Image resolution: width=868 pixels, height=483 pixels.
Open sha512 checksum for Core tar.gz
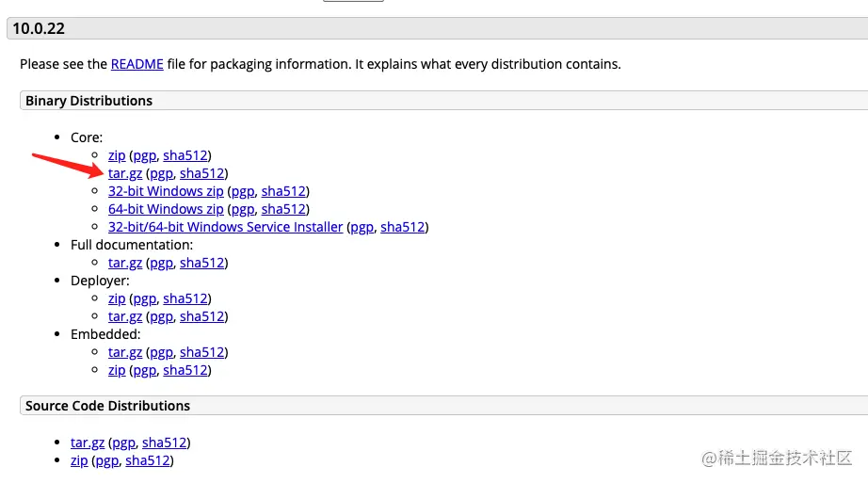tap(202, 173)
